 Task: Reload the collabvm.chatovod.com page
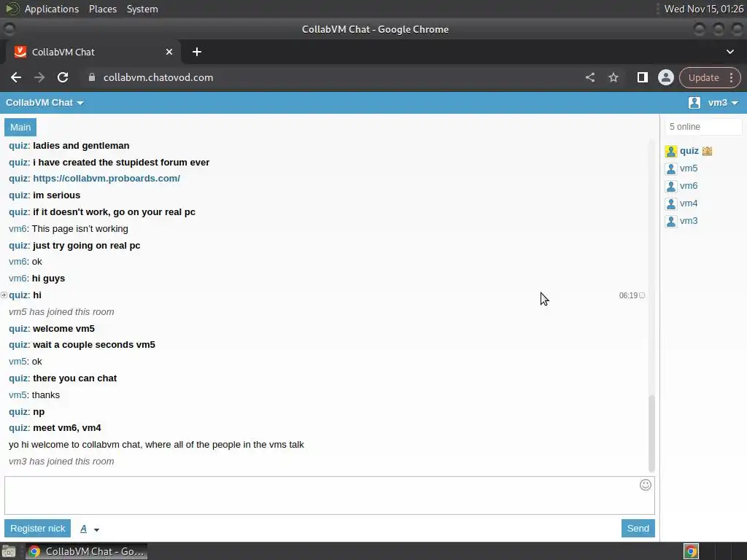[63, 77]
